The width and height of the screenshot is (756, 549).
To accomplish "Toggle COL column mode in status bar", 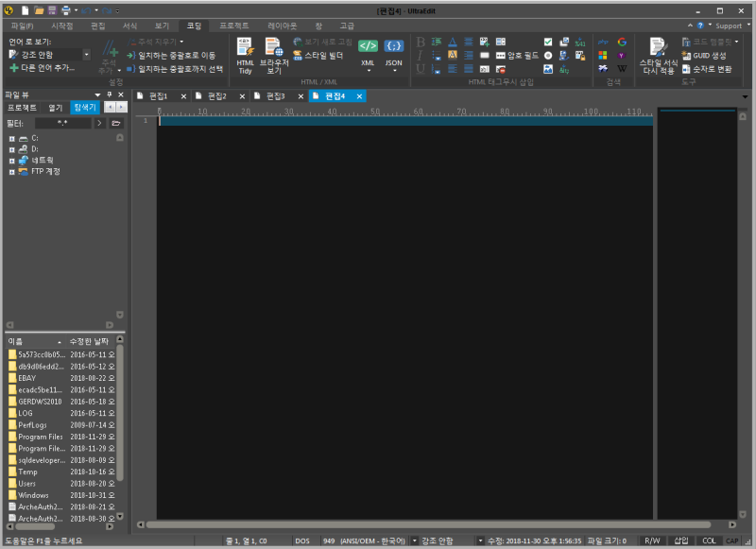I will (709, 540).
